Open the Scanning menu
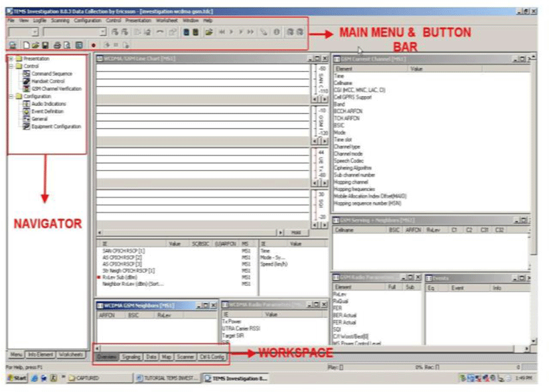Screen dimensions: 549x392 tap(60, 21)
